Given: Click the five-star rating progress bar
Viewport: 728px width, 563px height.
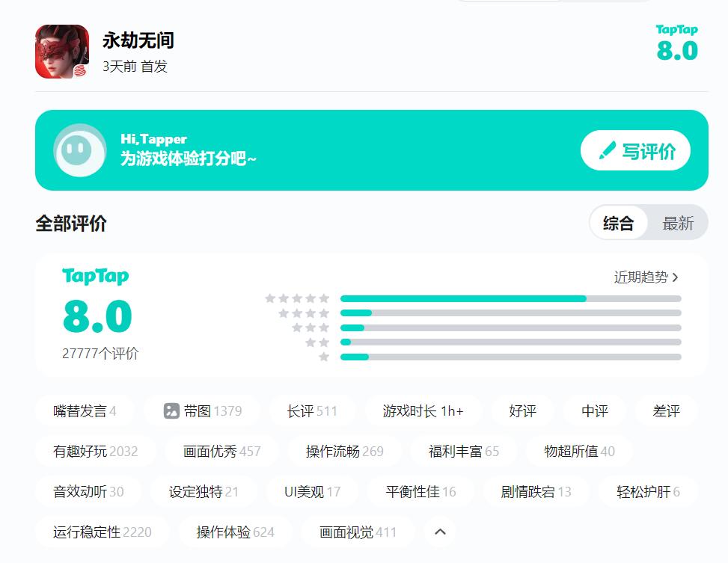Looking at the screenshot, I should [x=510, y=299].
